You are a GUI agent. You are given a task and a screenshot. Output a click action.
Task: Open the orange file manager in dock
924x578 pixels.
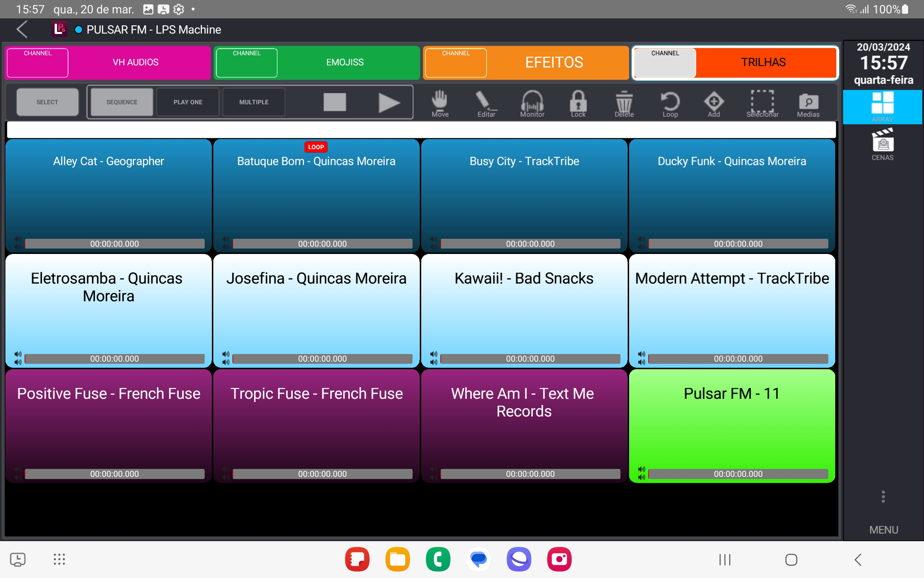click(397, 559)
